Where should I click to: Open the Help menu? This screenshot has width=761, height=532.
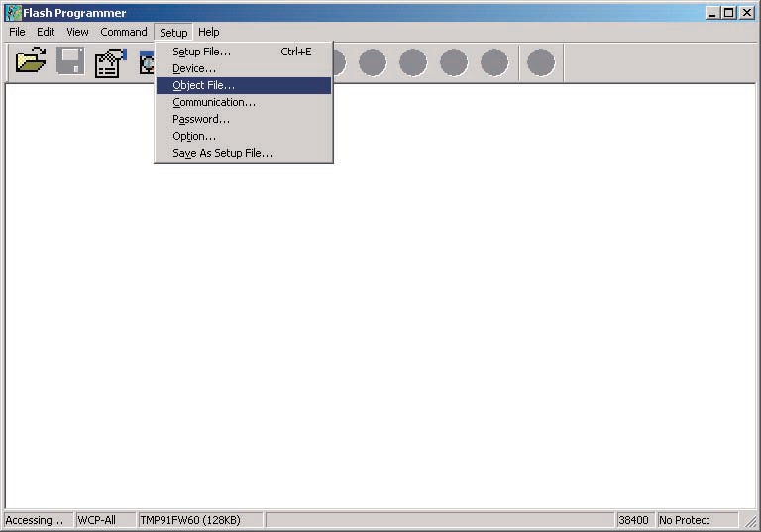click(x=209, y=32)
